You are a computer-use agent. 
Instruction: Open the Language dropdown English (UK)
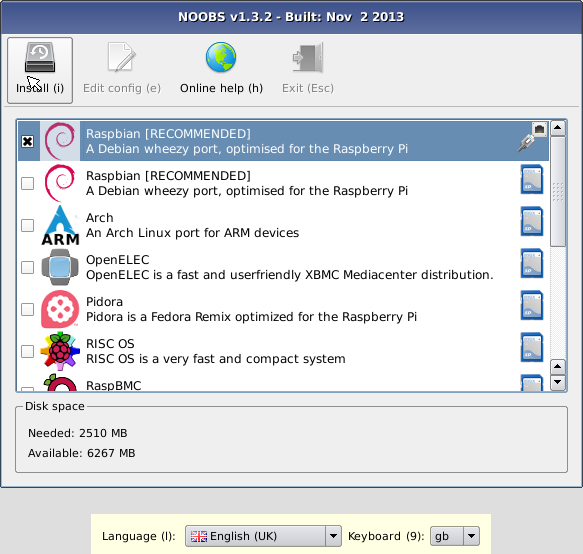(263, 536)
